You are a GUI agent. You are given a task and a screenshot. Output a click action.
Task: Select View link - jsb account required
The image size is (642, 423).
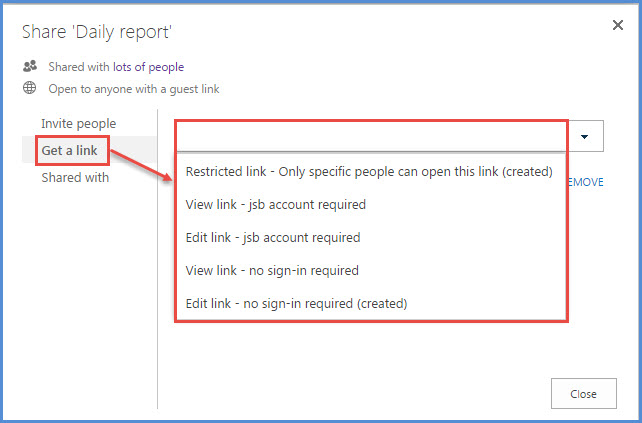coord(276,204)
